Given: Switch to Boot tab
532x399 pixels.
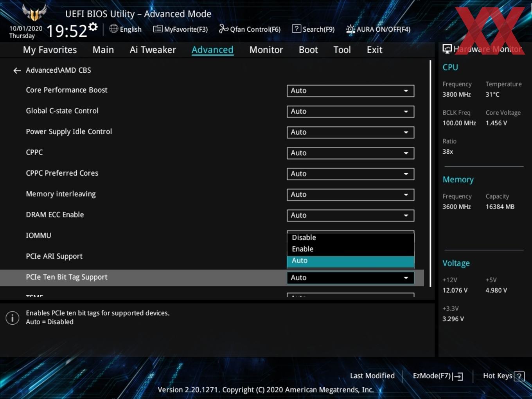Looking at the screenshot, I should click(x=308, y=50).
